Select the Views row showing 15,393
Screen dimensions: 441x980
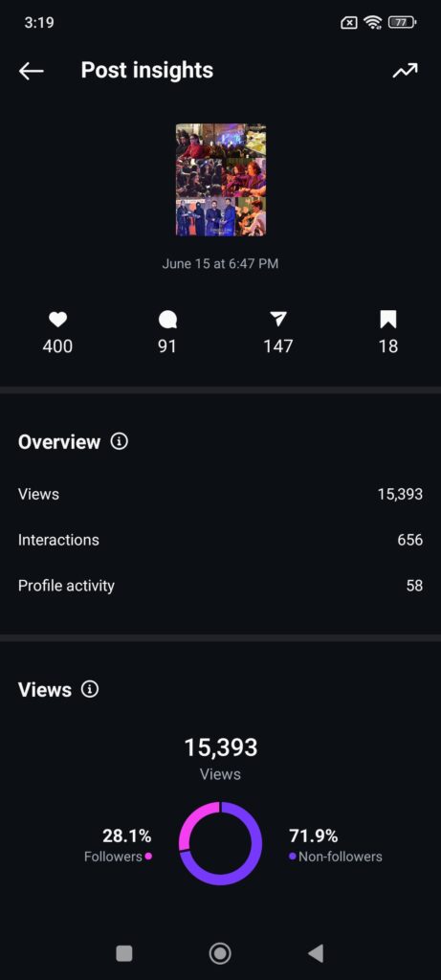[220, 495]
